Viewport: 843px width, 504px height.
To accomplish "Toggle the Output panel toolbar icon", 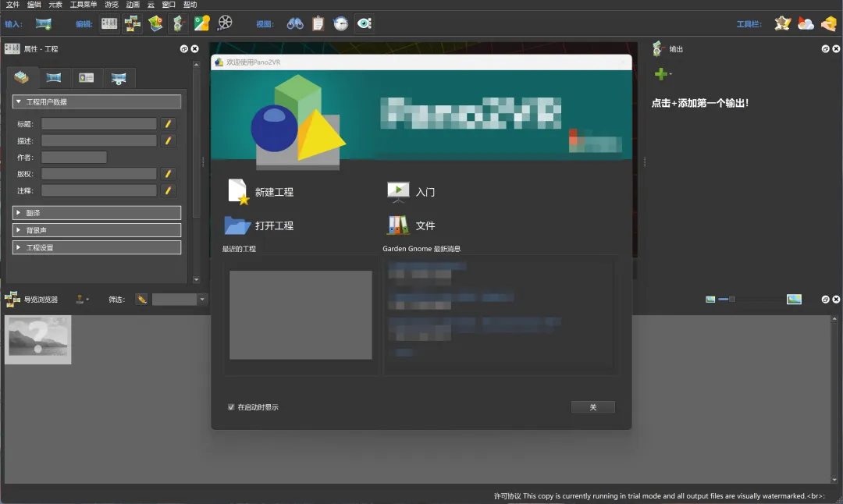I will 178,23.
